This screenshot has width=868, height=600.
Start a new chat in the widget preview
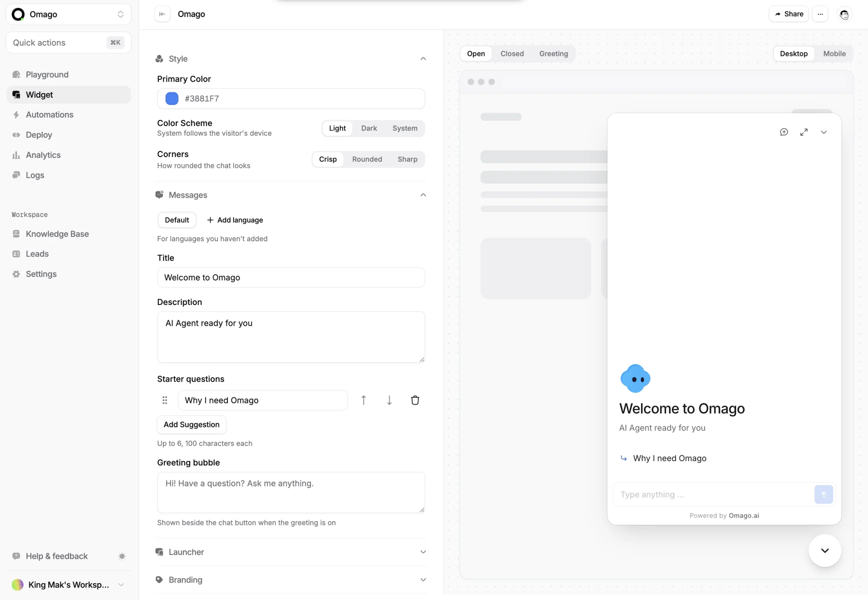point(784,132)
